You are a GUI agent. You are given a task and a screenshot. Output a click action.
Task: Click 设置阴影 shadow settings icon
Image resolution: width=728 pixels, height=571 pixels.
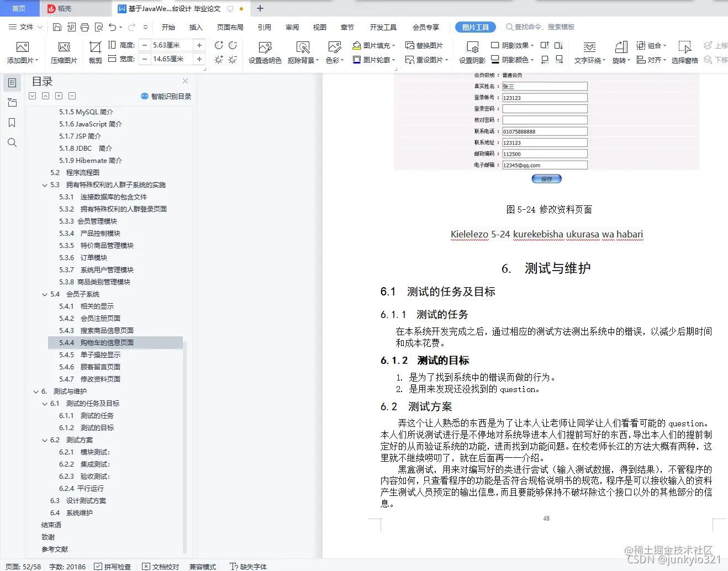click(x=472, y=47)
